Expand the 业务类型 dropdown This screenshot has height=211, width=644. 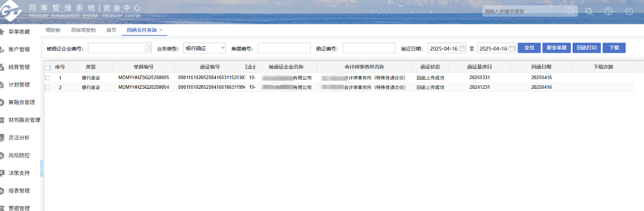[222, 48]
